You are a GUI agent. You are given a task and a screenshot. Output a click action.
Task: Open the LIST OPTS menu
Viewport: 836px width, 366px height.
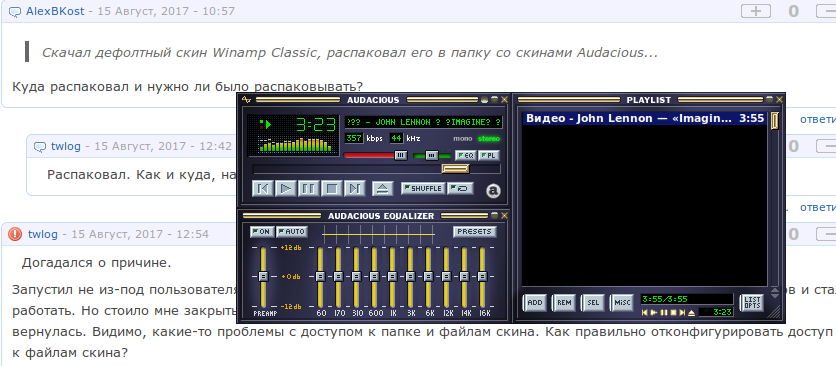click(752, 303)
